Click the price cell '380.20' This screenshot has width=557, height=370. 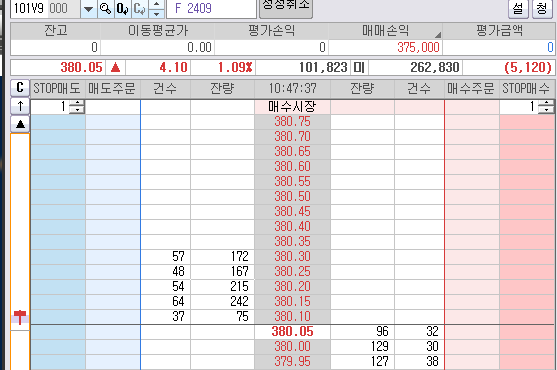[x=292, y=287]
